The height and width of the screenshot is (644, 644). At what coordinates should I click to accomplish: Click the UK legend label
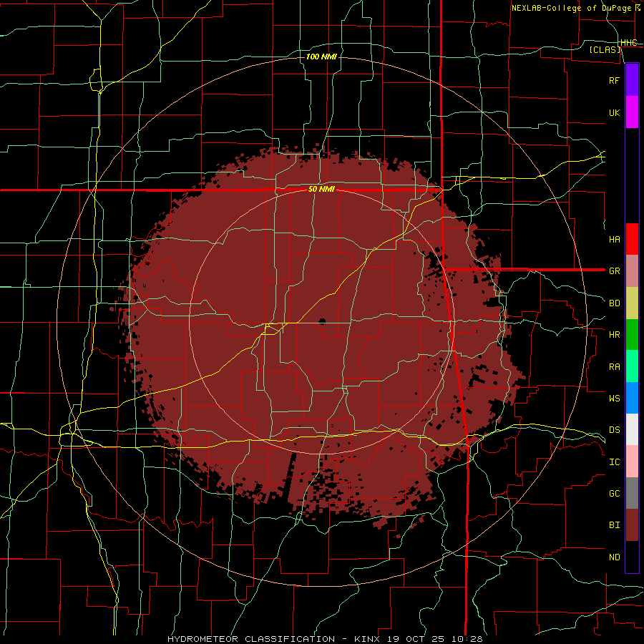(614, 112)
